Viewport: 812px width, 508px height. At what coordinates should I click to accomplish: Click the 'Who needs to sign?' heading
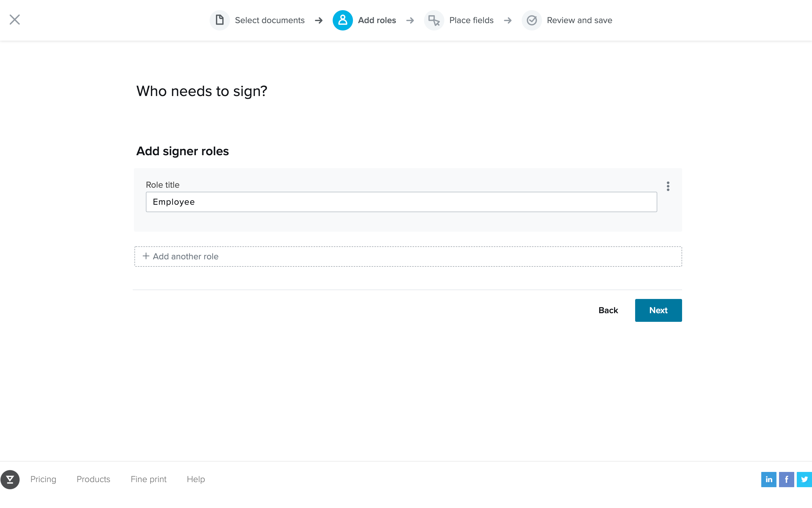click(202, 91)
